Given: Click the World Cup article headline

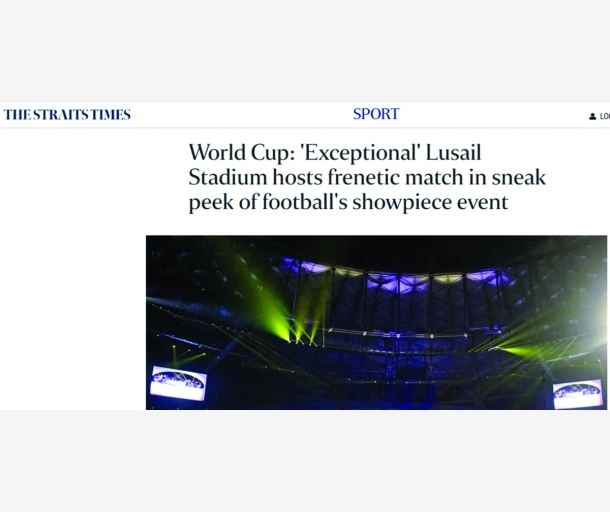Looking at the screenshot, I should [x=367, y=178].
